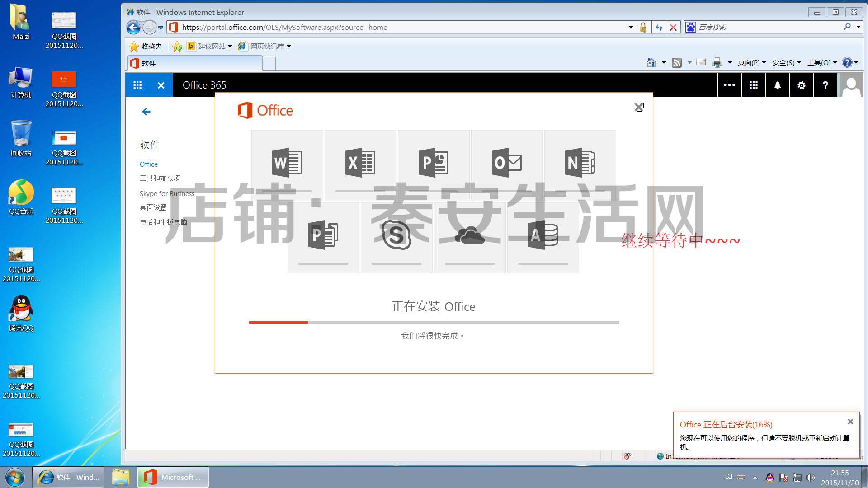Switch to the IE taskbar button
The height and width of the screenshot is (488, 868).
pos(68,477)
